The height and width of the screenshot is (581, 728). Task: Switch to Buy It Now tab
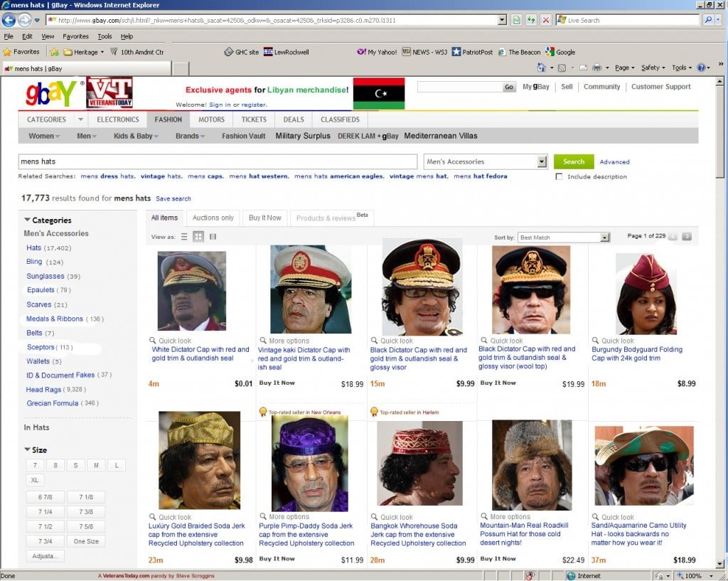click(265, 218)
